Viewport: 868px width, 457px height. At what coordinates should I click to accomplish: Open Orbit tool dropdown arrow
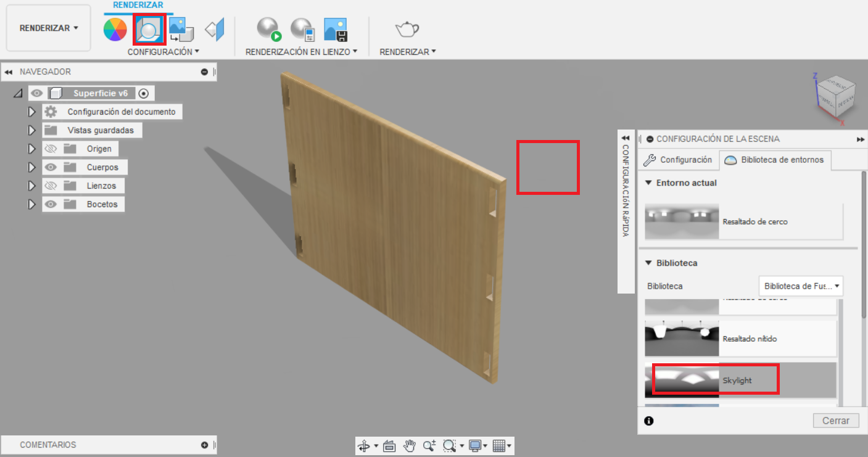[x=376, y=446]
